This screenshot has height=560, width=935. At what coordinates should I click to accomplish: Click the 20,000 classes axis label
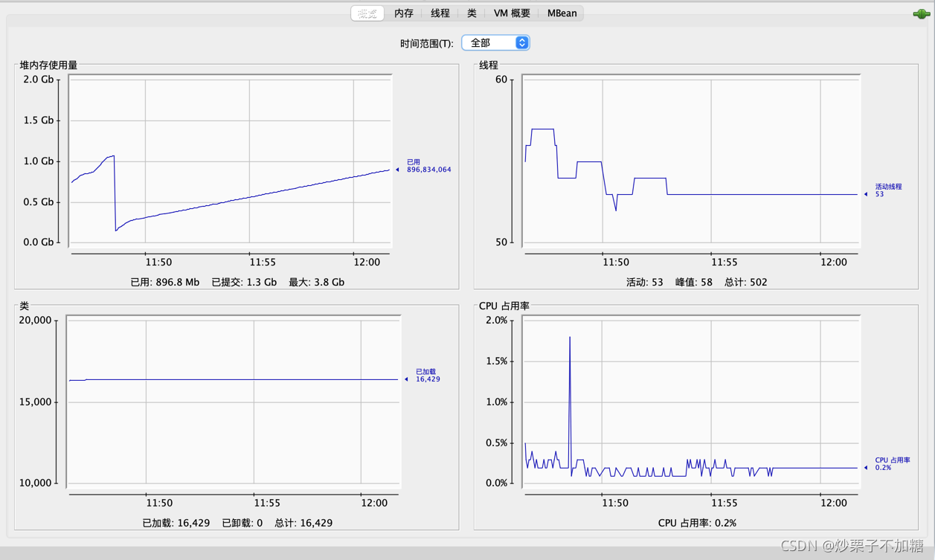(x=36, y=321)
